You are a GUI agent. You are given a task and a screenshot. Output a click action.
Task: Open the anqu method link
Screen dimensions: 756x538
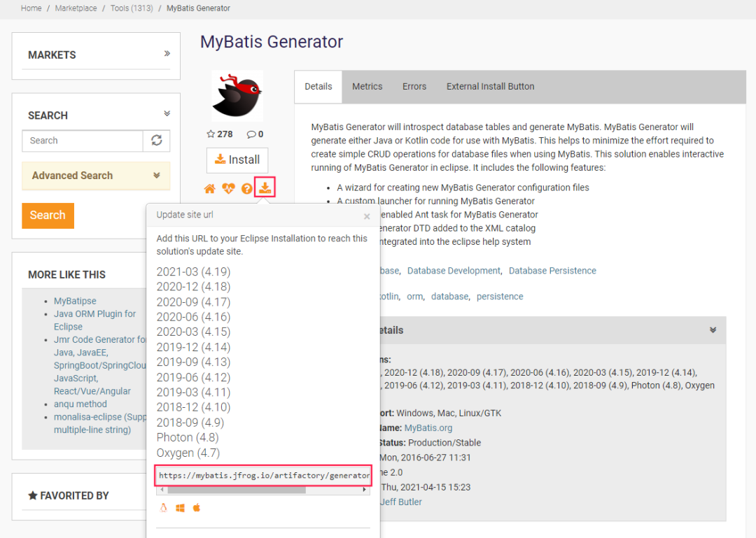(80, 404)
